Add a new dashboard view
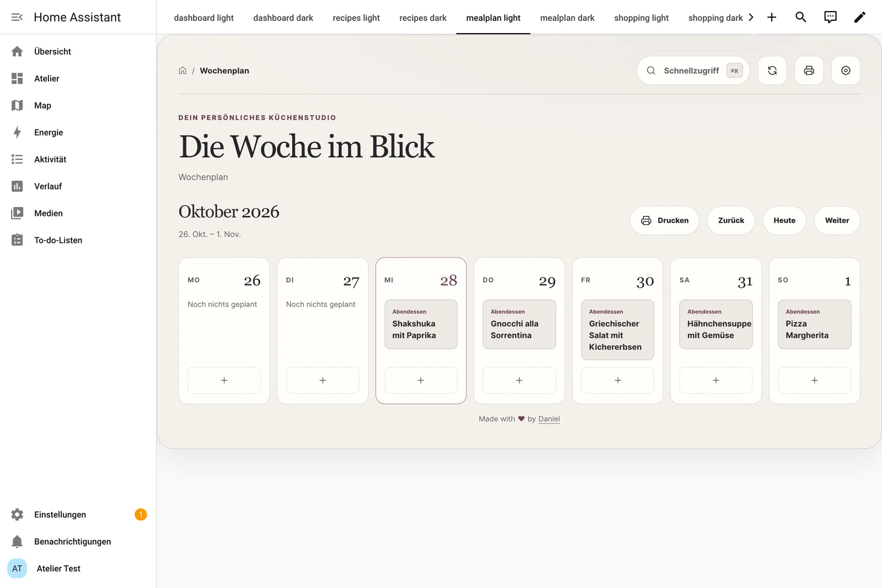Viewport: 882px width, 588px height. coord(772,17)
